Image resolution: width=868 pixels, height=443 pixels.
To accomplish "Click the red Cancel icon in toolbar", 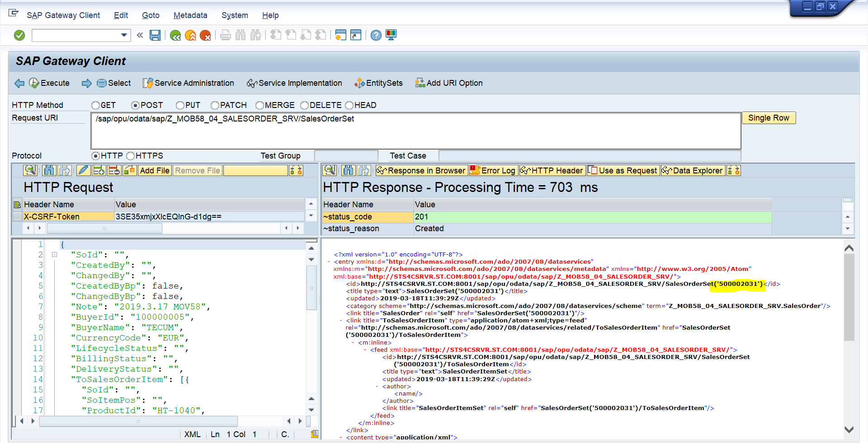I will [205, 35].
